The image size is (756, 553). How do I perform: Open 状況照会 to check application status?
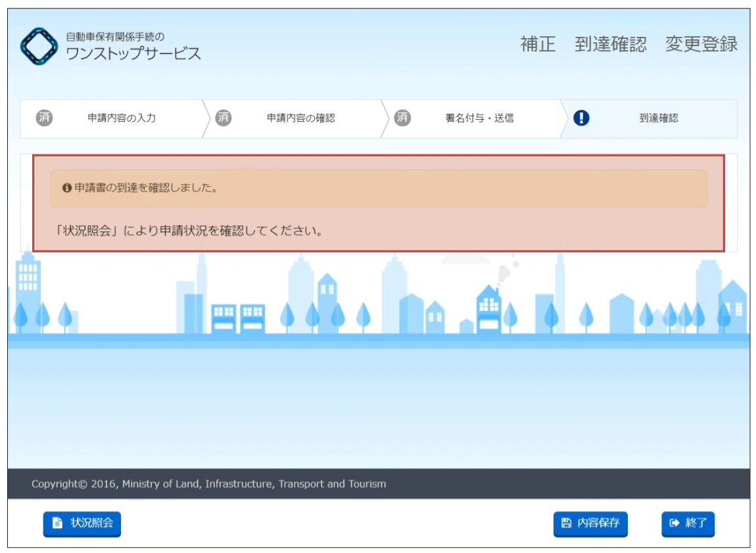pyautogui.click(x=82, y=523)
